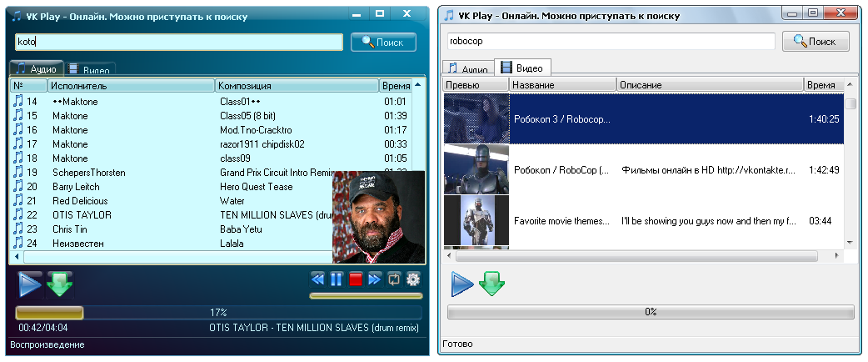This screenshot has width=868, height=362.
Task: Click green download arrow in left window
Action: [x=60, y=284]
